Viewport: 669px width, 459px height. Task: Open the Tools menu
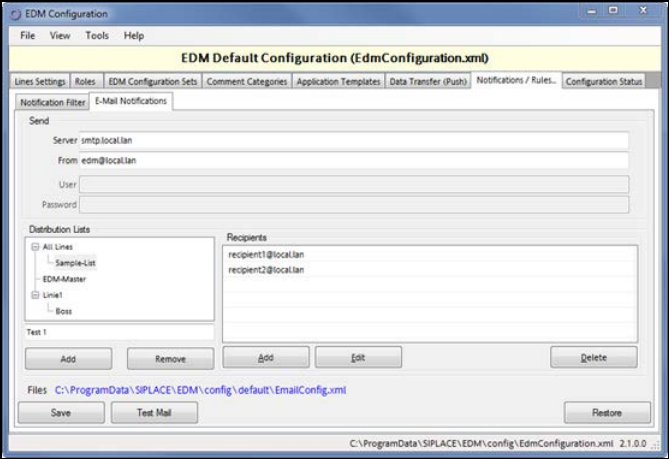[x=97, y=35]
